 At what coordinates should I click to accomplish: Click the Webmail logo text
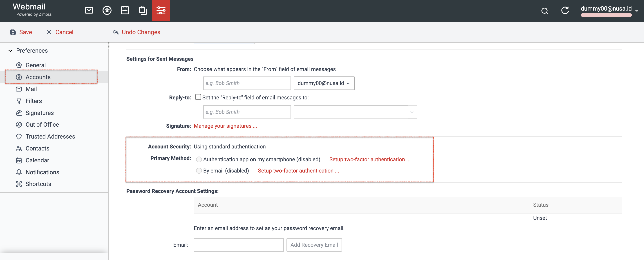tap(29, 7)
